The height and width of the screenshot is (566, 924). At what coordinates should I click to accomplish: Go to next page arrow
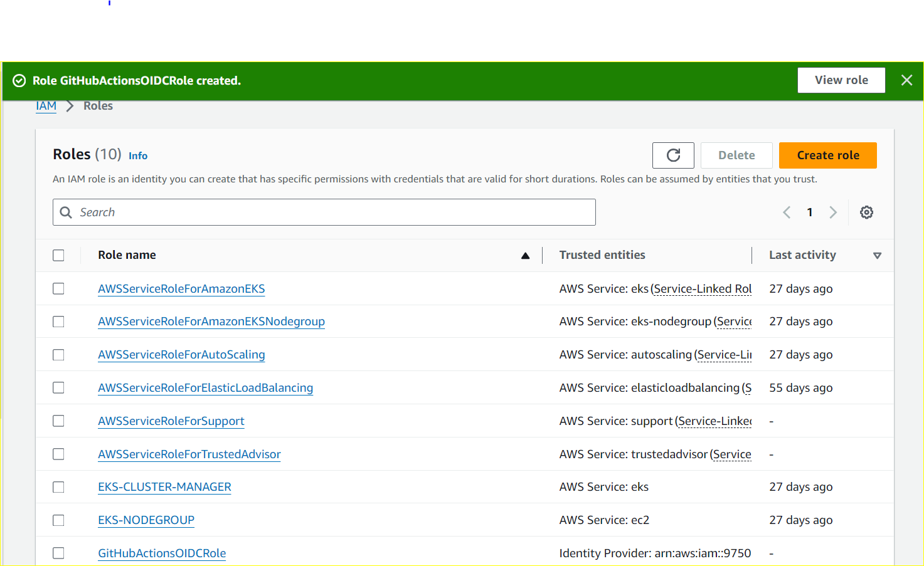click(x=833, y=212)
